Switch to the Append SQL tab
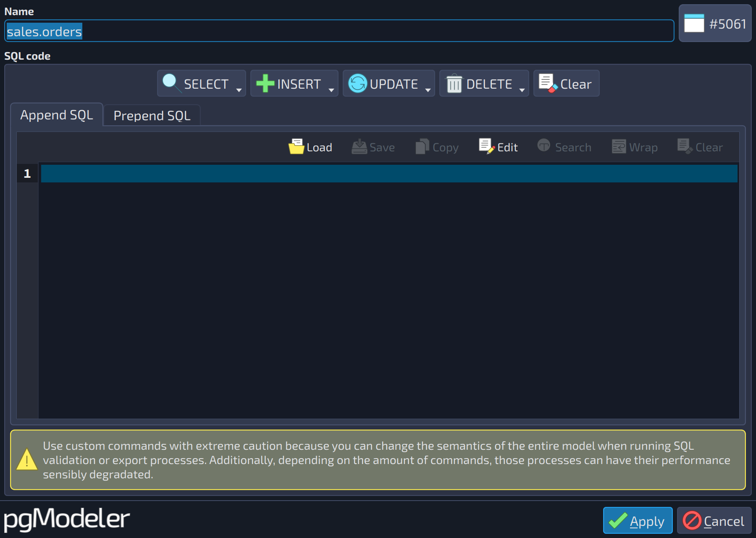This screenshot has width=756, height=538. point(57,115)
